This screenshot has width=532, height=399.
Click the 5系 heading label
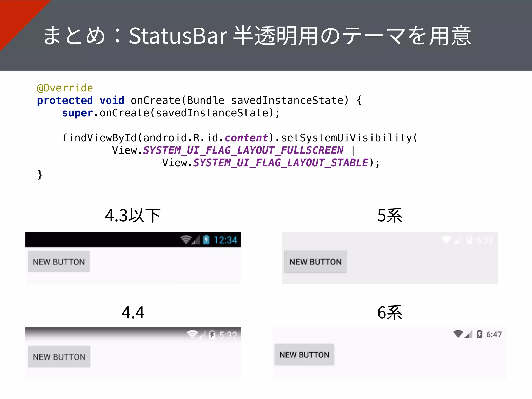390,215
